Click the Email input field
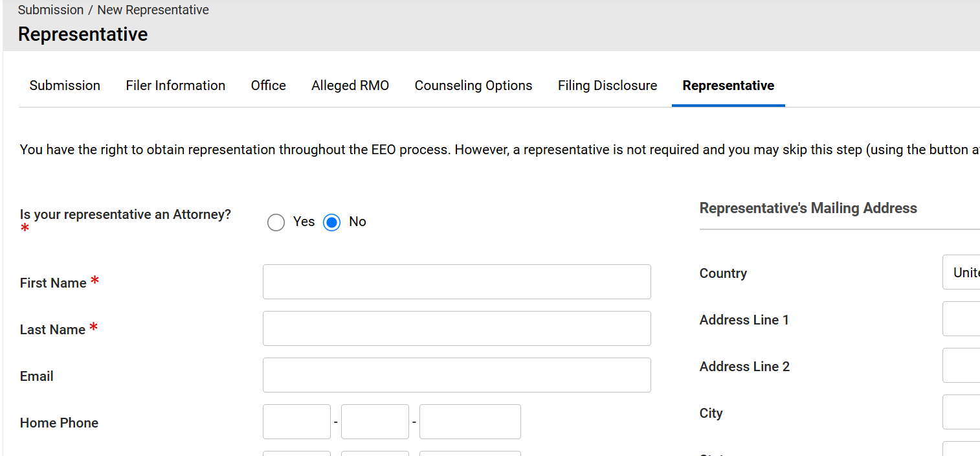980x456 pixels. [456, 375]
